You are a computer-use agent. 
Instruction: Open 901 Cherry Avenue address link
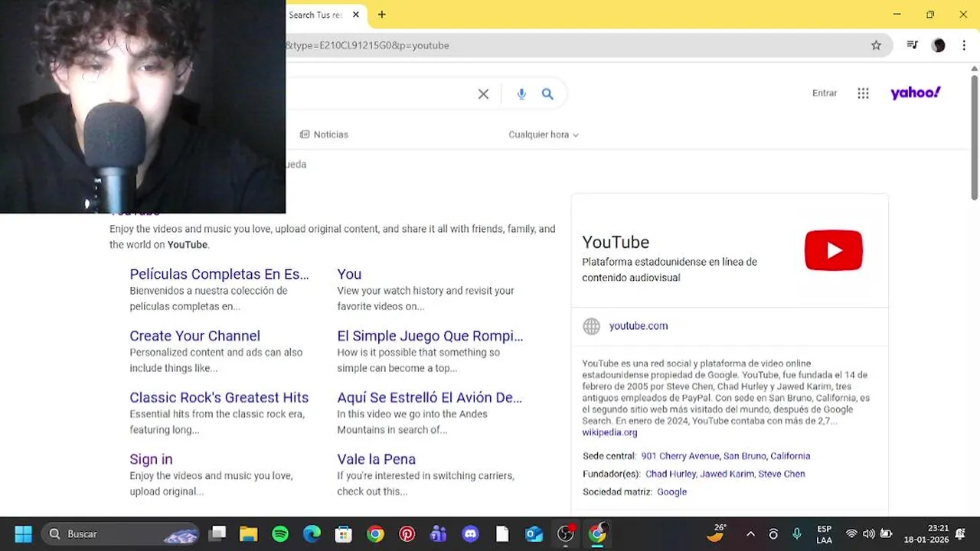[x=680, y=456]
